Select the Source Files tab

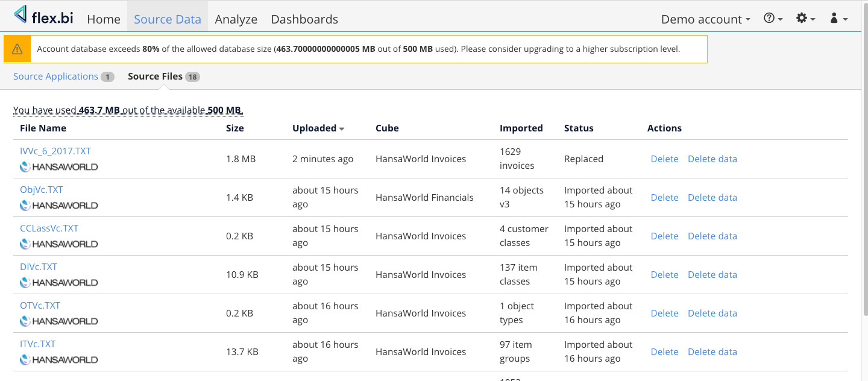(155, 77)
